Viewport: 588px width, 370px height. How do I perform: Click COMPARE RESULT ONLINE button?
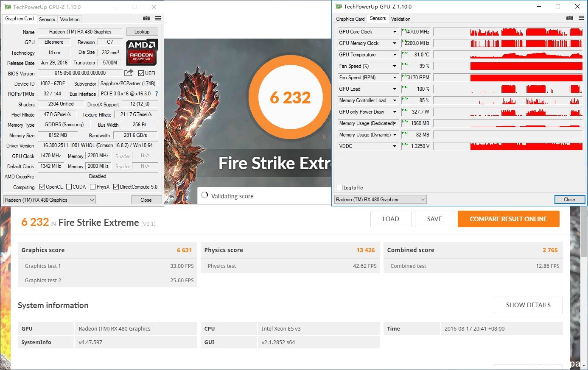click(508, 219)
